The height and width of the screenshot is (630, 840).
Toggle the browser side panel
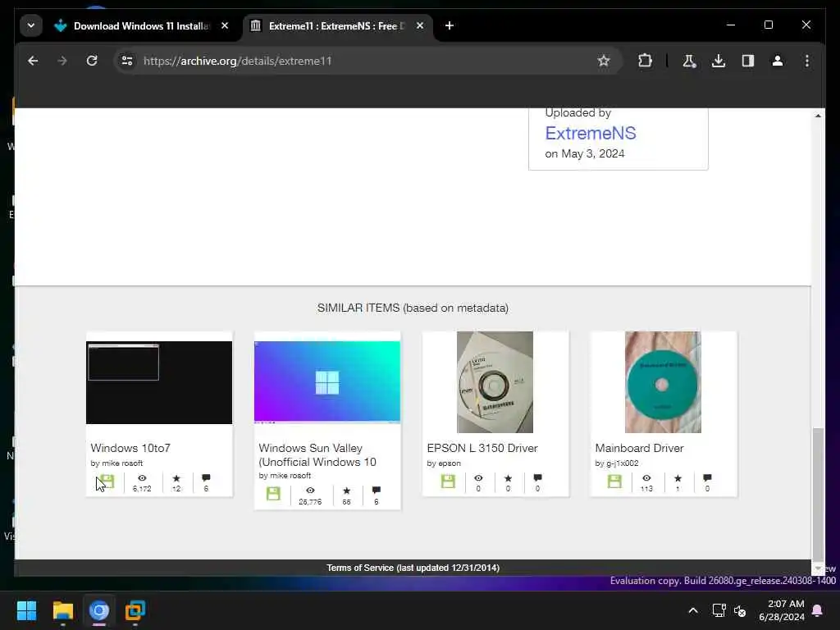[748, 61]
